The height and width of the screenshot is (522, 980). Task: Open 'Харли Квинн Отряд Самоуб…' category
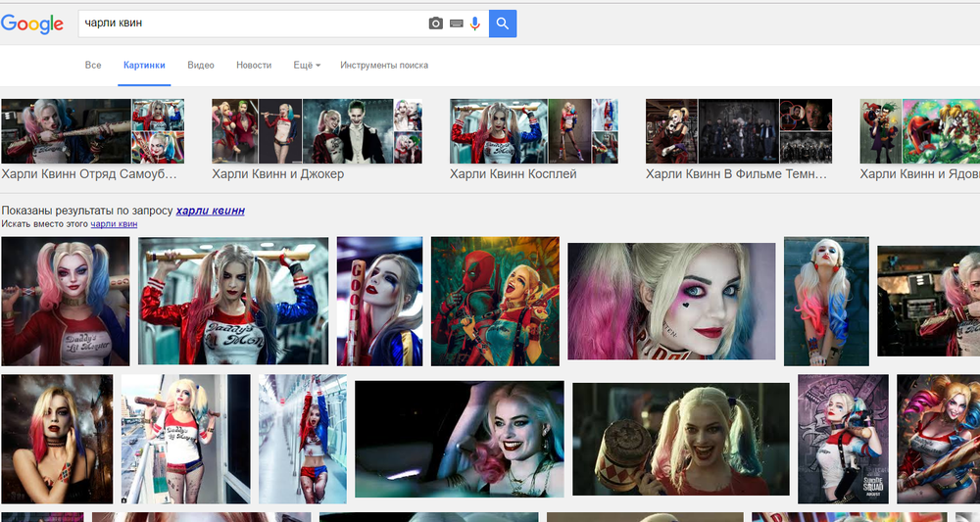coord(92,140)
